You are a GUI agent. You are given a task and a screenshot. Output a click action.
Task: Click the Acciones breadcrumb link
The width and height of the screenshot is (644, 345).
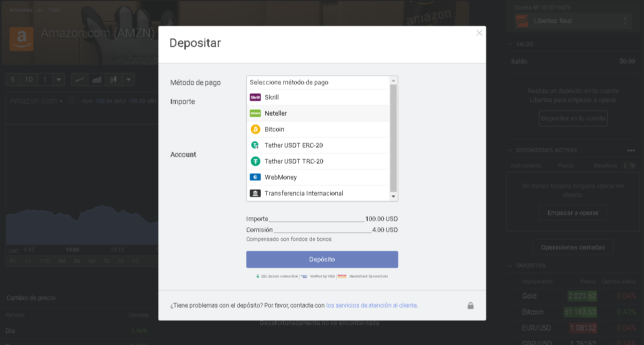20,10
